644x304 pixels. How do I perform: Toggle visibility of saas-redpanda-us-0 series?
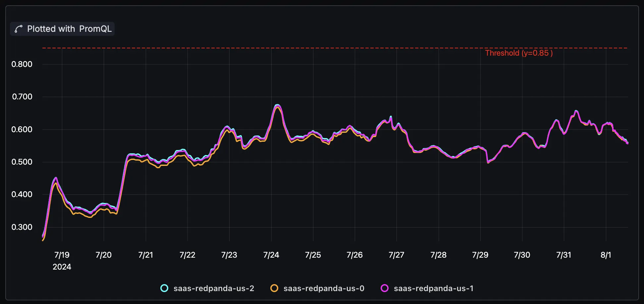pyautogui.click(x=324, y=288)
